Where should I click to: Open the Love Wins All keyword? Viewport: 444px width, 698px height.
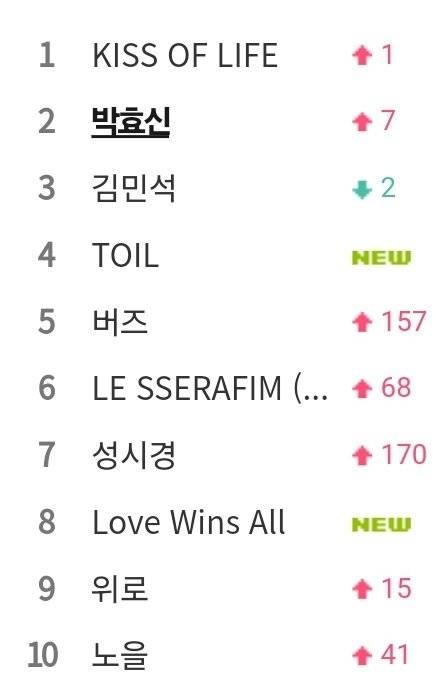click(188, 522)
